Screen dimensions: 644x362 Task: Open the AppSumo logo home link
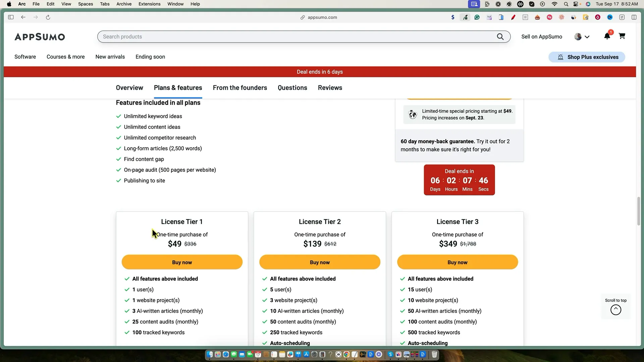(40, 37)
